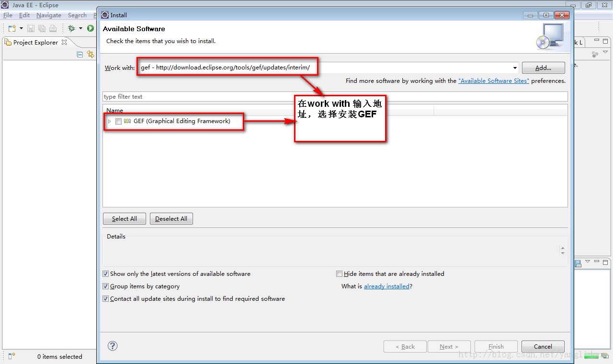Click the blue view icon in lower-right panel
Screen dimensions: 613x364
(578, 263)
